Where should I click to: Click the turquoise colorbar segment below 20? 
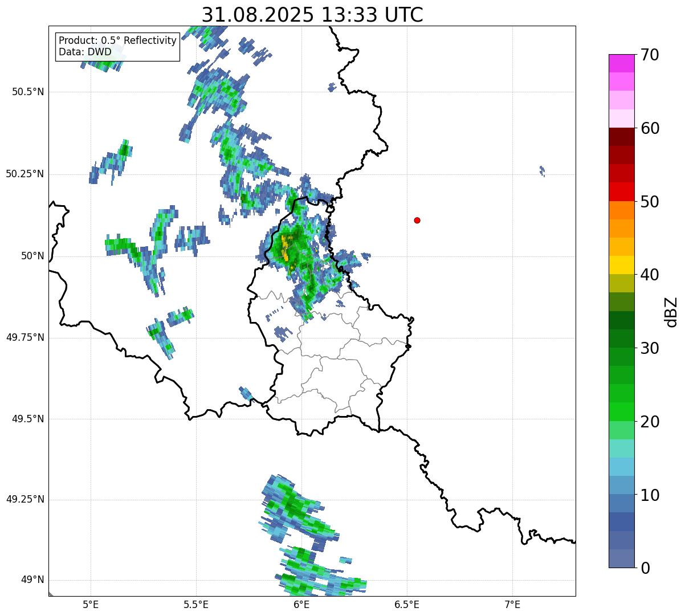tap(622, 448)
